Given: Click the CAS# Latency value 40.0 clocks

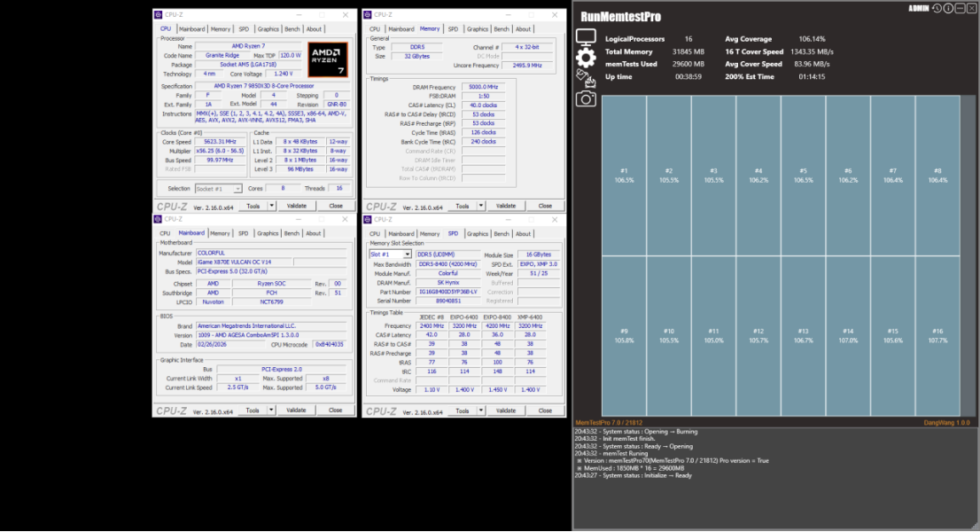Looking at the screenshot, I should (x=483, y=105).
